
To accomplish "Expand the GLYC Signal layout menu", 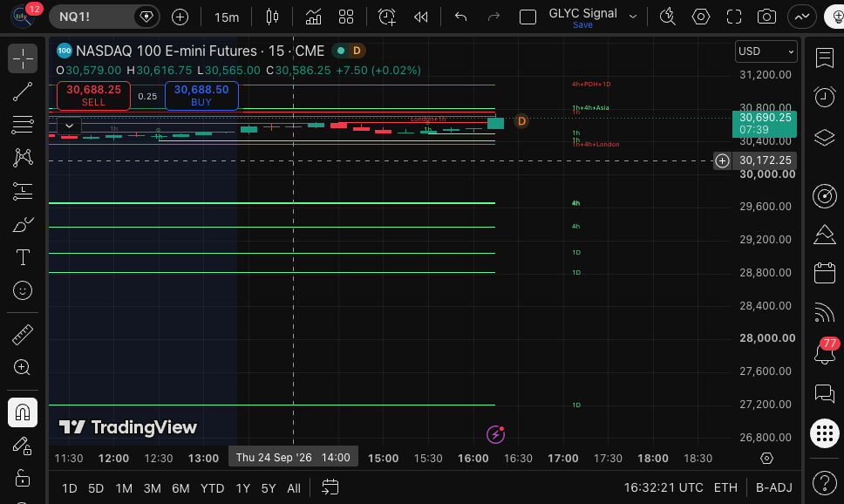I will pos(633,17).
